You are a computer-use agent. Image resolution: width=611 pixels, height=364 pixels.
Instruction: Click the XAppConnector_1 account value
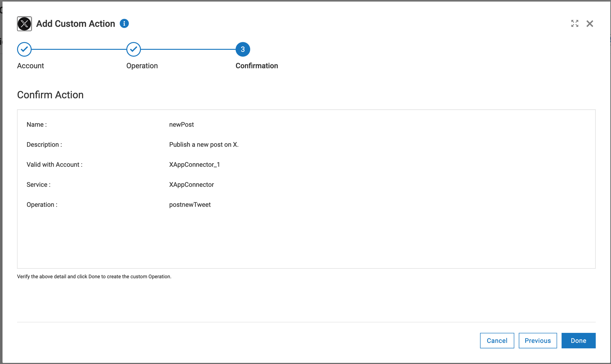pyautogui.click(x=195, y=165)
